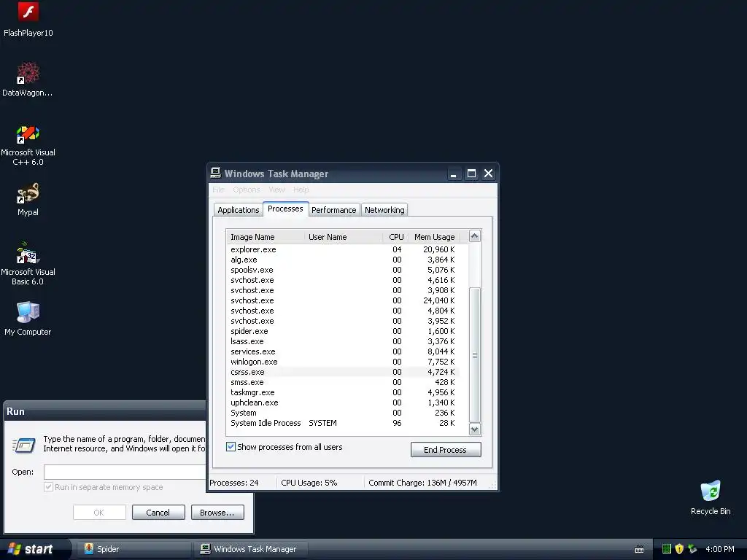The image size is (747, 560).
Task: Select the smss.exe process
Action: pyautogui.click(x=343, y=382)
